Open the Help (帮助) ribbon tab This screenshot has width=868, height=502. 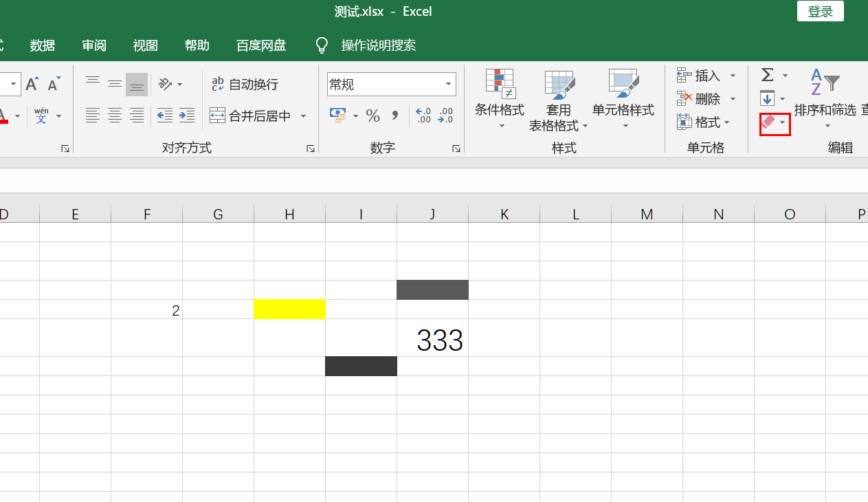pyautogui.click(x=197, y=45)
